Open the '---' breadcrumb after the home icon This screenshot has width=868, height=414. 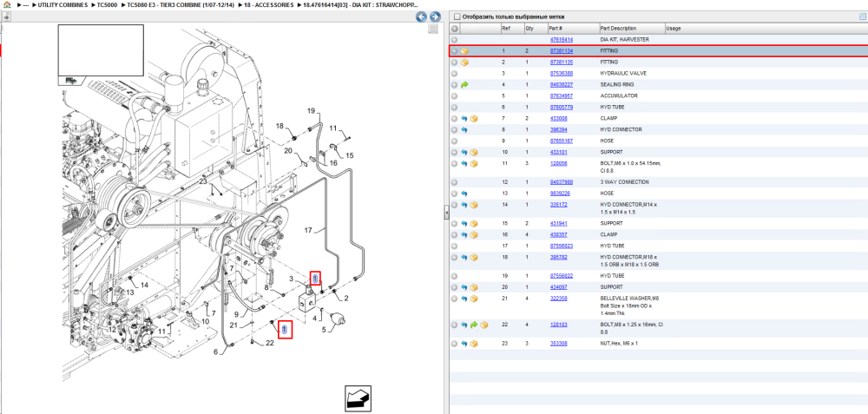tap(26, 4)
